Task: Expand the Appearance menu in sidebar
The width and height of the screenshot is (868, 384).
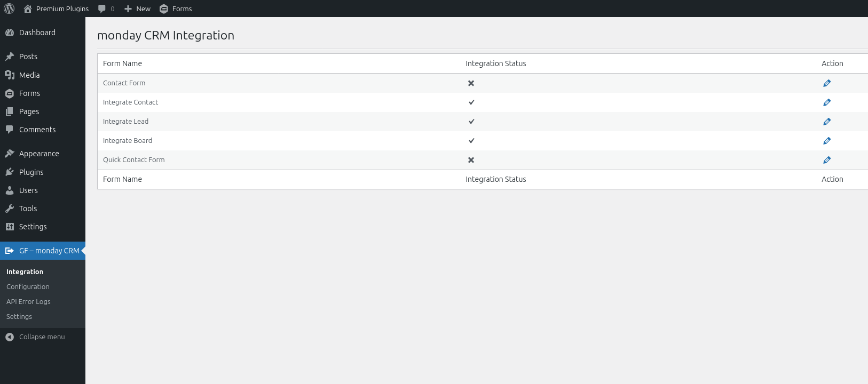Action: click(39, 153)
